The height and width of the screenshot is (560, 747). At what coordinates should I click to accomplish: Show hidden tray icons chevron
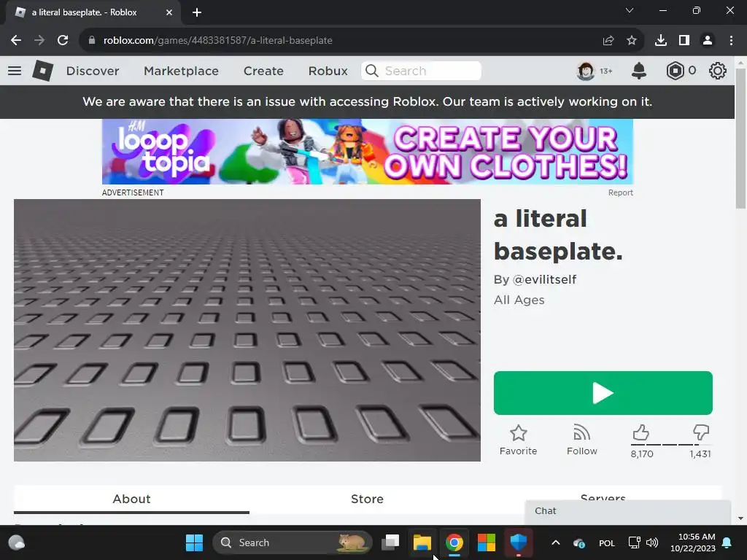(555, 542)
